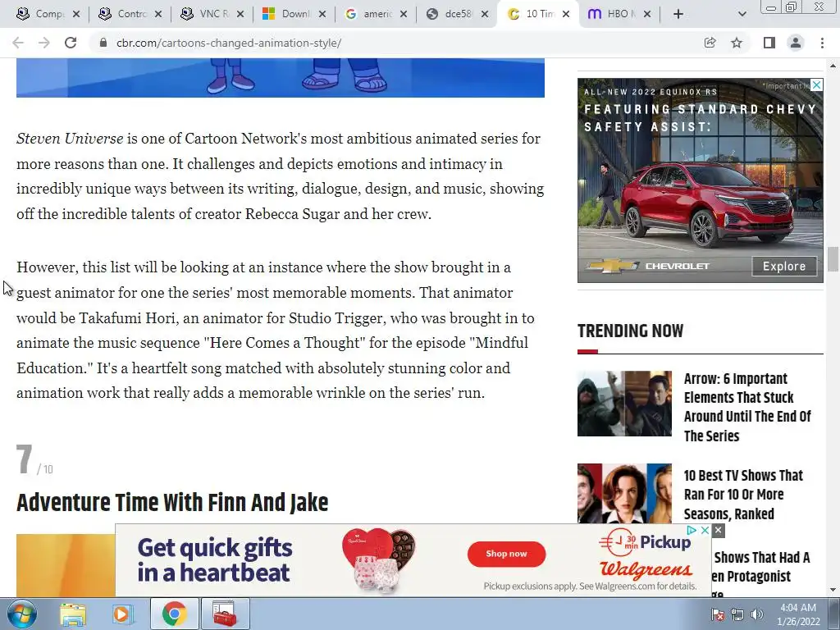Close the active 10 Tim tab
The width and height of the screenshot is (840, 630).
pos(566,14)
